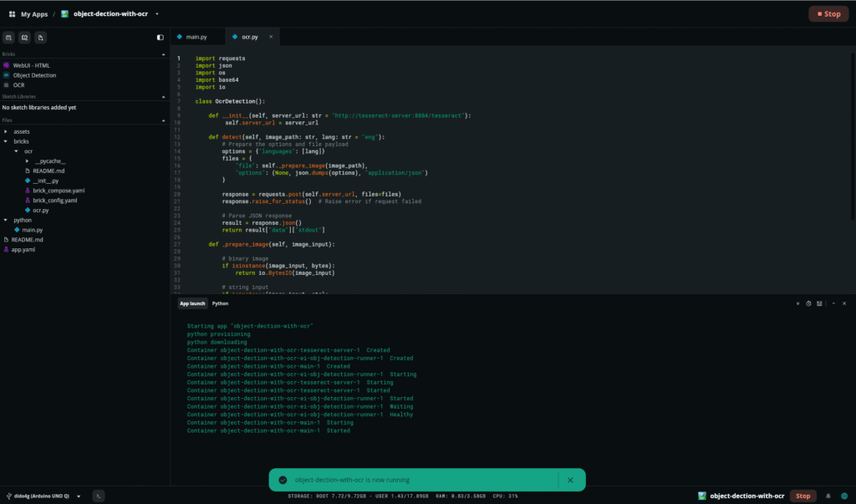Screen dimensions: 856x504
Task: Click the new file icon in sidebar
Action: tap(41, 38)
